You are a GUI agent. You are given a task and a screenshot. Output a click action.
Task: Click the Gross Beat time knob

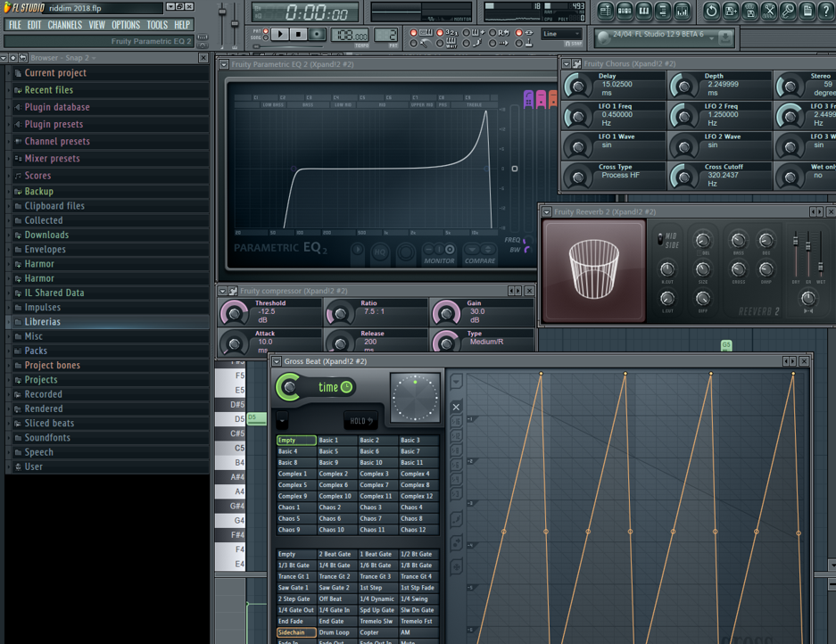click(x=289, y=387)
